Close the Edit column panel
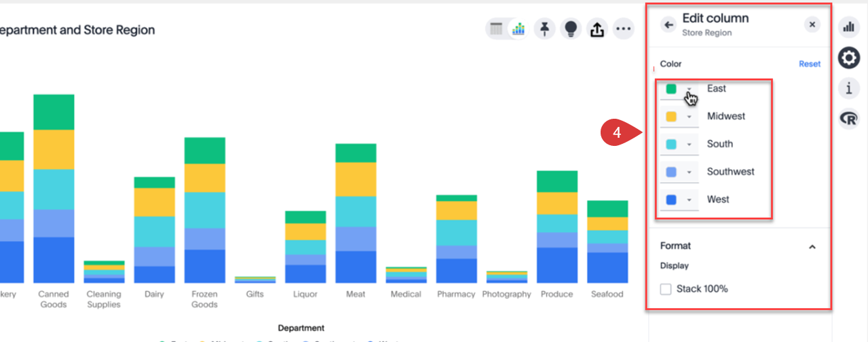This screenshot has width=868, height=342. point(812,25)
